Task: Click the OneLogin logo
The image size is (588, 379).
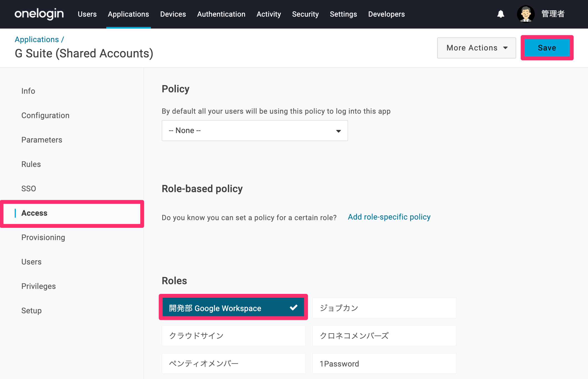Action: [39, 14]
